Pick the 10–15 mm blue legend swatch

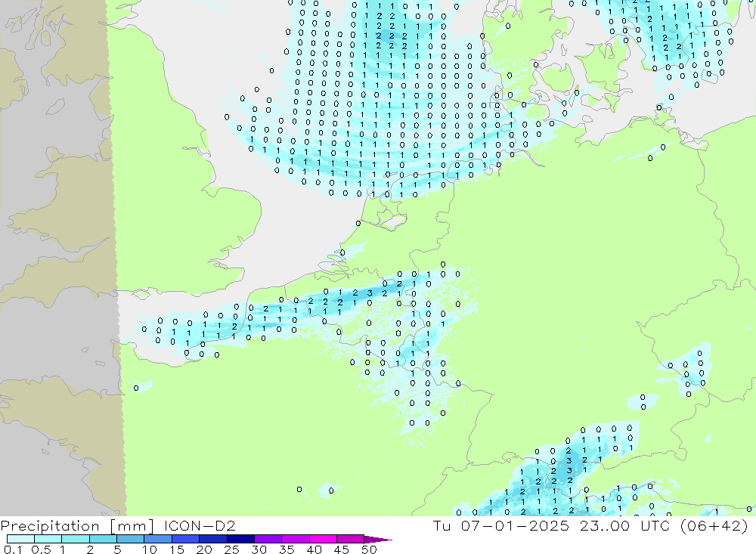(x=158, y=539)
